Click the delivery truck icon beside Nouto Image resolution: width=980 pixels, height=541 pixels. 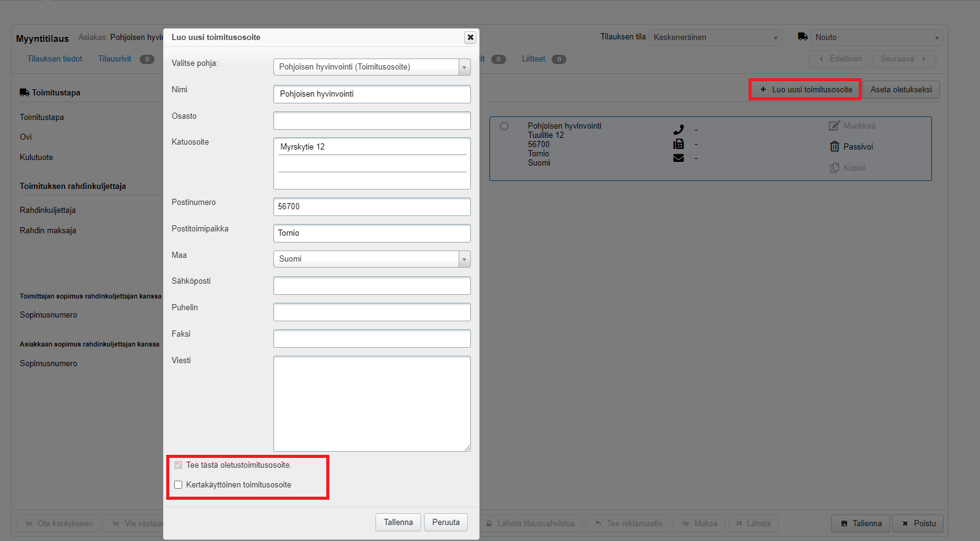tap(803, 37)
